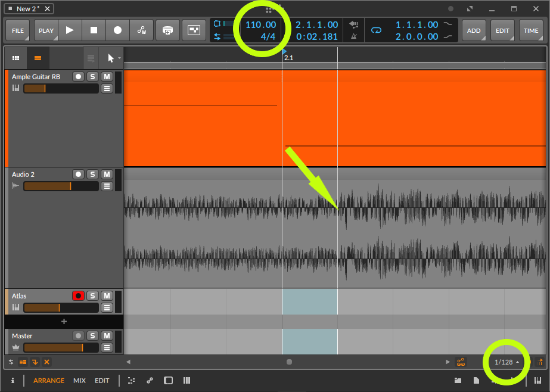Open the on-screen keyboard panel icon

537,380
